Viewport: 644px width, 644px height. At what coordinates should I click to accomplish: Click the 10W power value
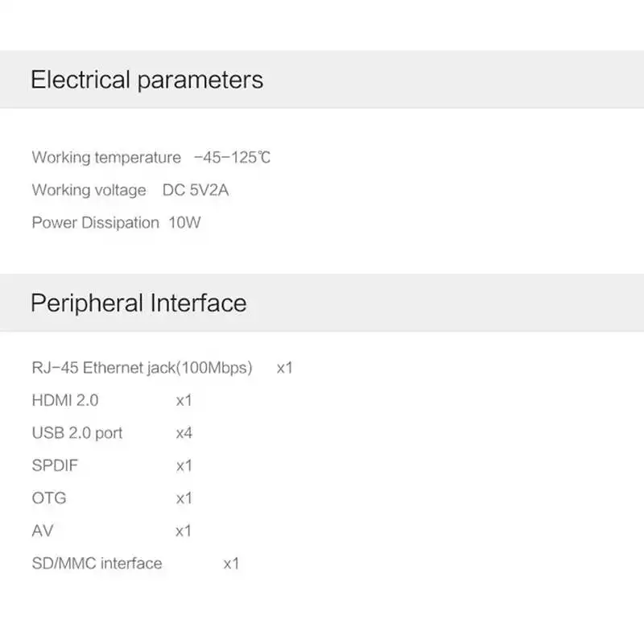pyautogui.click(x=185, y=223)
